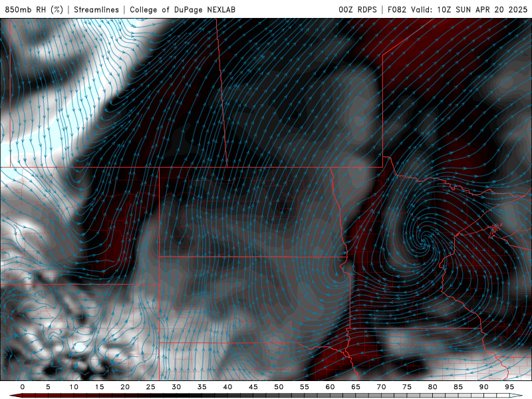Click the "45" colorbar label
The image size is (532, 399).
tap(253, 387)
